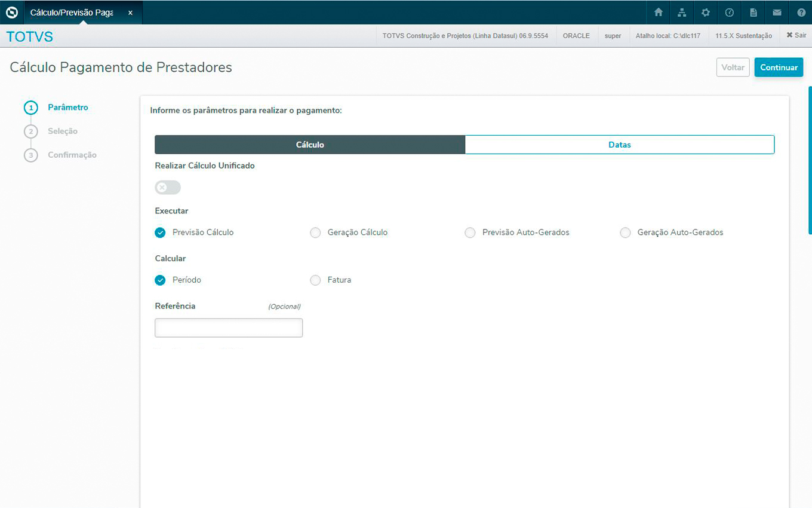The width and height of the screenshot is (812, 508).
Task: Click the Referência input field
Action: coord(229,328)
